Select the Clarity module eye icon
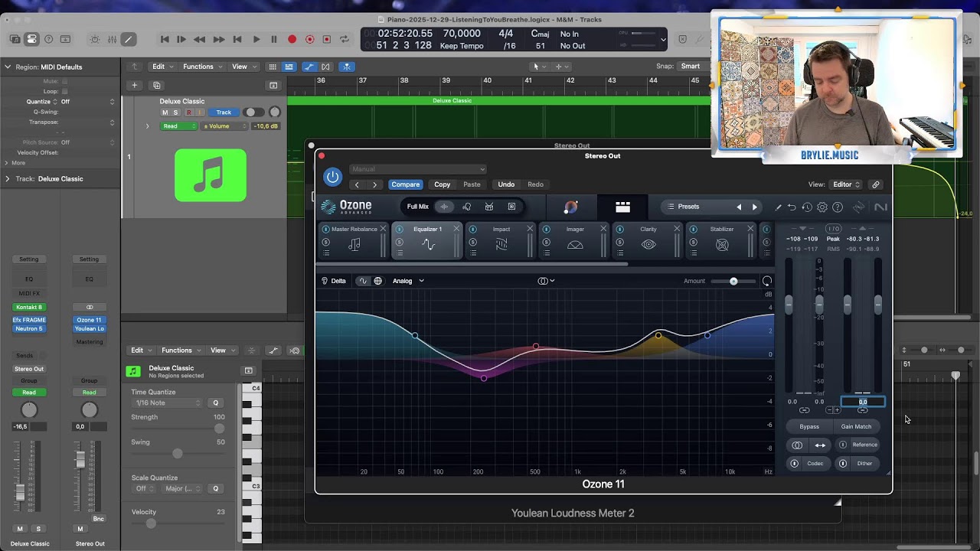The width and height of the screenshot is (980, 551). click(648, 245)
